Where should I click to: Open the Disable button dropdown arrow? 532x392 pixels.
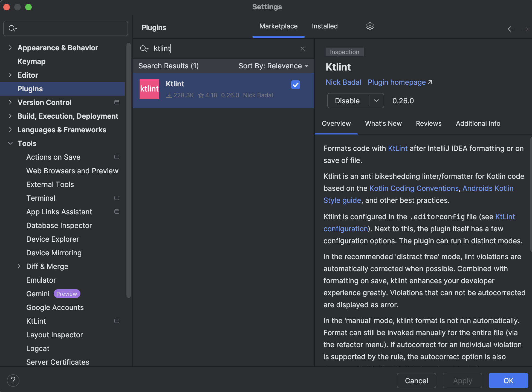pyautogui.click(x=377, y=101)
